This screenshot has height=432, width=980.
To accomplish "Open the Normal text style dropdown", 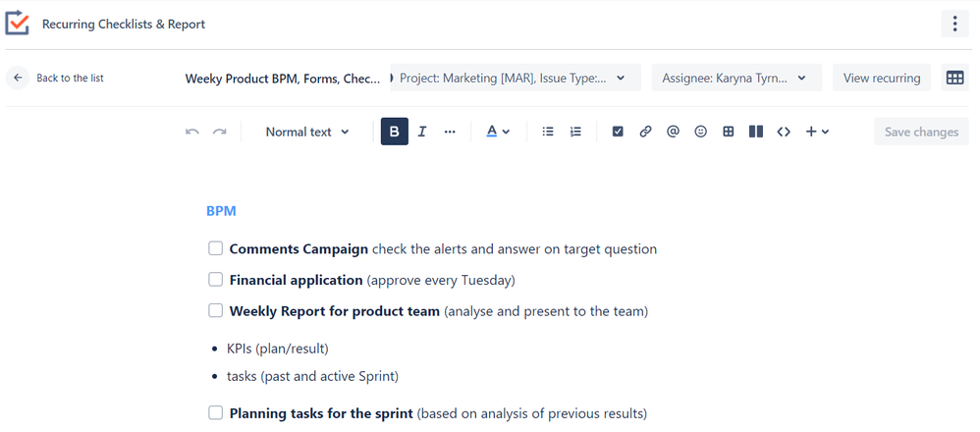I will [307, 132].
